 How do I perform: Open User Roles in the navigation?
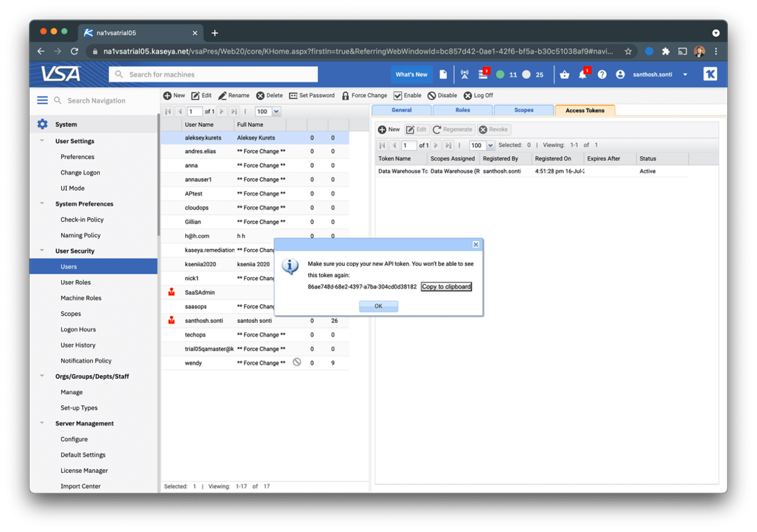[76, 282]
